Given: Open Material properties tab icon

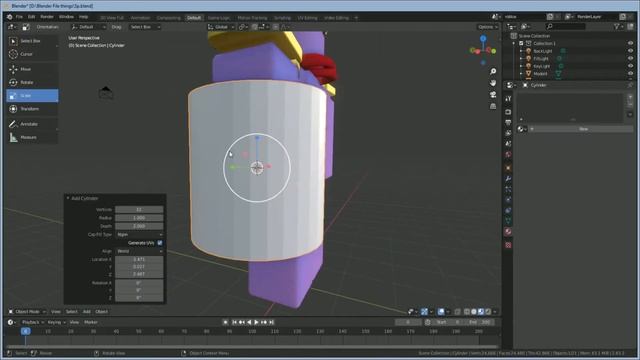Looking at the screenshot, I should coord(508,231).
